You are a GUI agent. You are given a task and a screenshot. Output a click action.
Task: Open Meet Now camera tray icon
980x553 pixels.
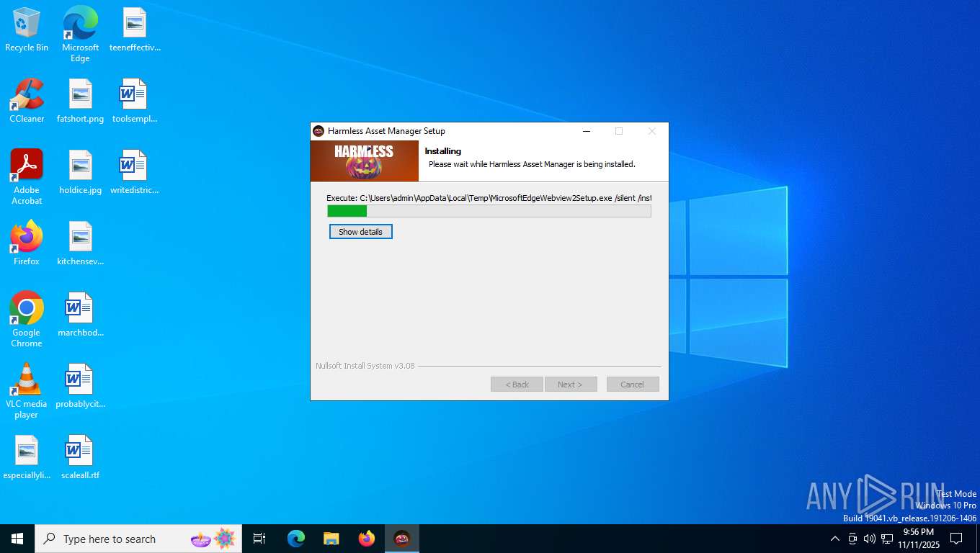pyautogui.click(x=852, y=539)
